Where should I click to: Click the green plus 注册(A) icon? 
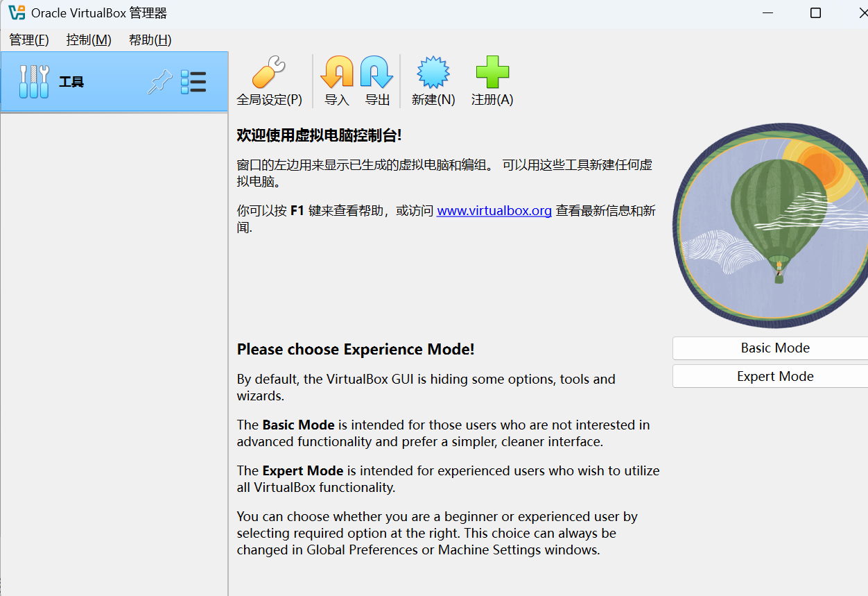click(x=492, y=72)
